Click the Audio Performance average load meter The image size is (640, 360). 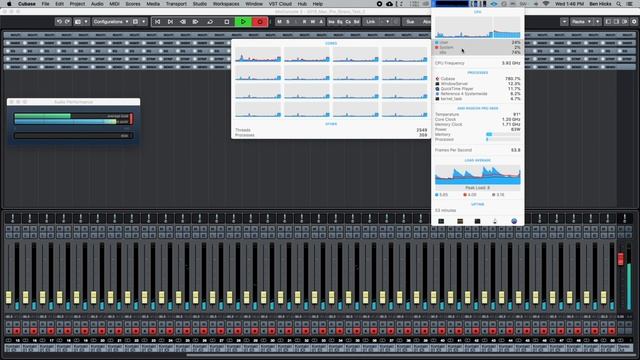(71, 116)
